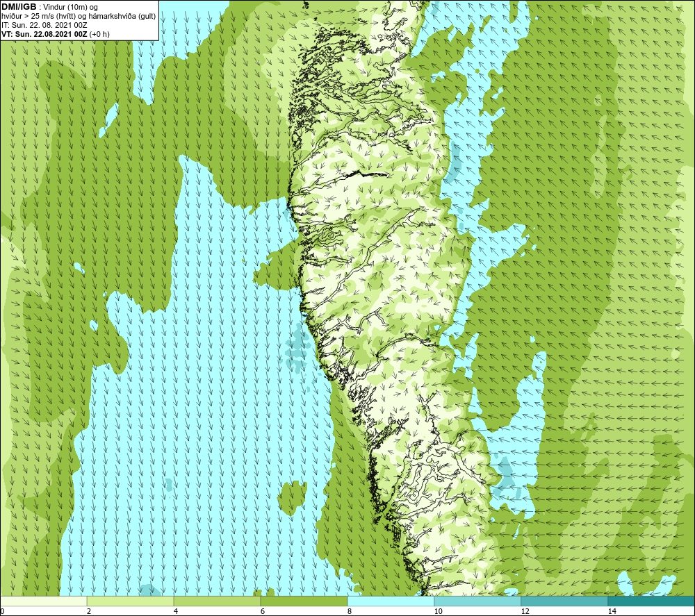Click the 6-8 m/s dark green legend swatch

point(304,601)
